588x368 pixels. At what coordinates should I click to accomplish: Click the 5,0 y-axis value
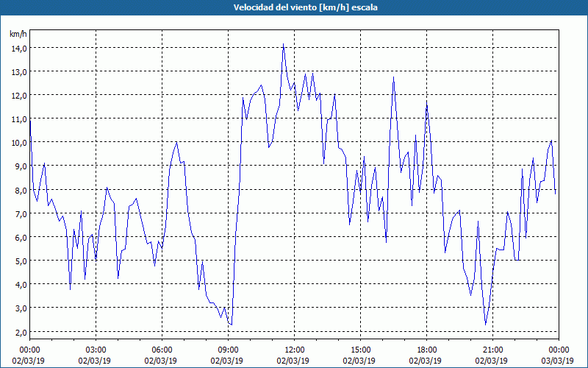pos(21,261)
